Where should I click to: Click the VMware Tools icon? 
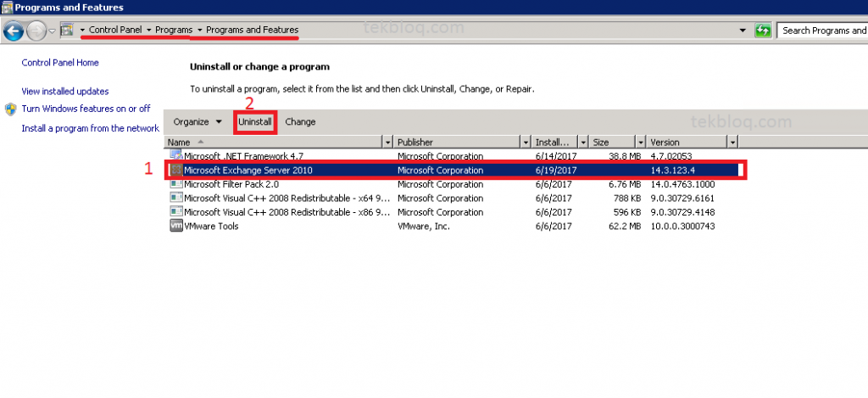[x=176, y=227]
